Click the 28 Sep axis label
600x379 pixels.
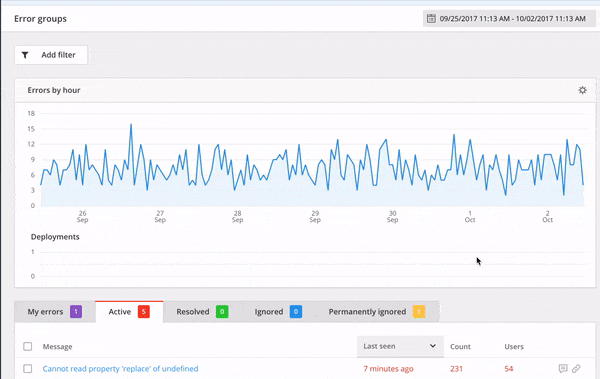[x=237, y=216]
